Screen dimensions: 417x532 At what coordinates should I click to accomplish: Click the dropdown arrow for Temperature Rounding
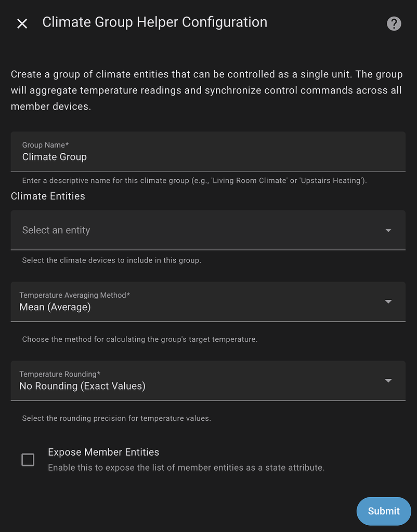click(x=388, y=380)
